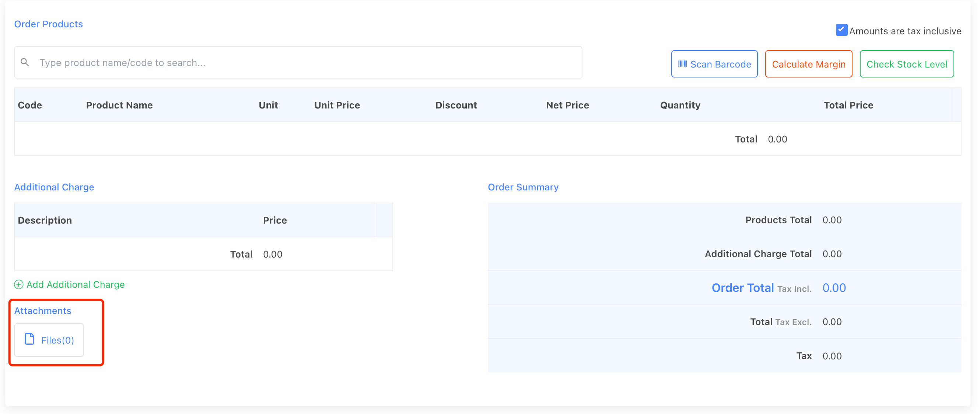
Task: Click the barcode icon in Scan Barcode
Action: tap(682, 64)
